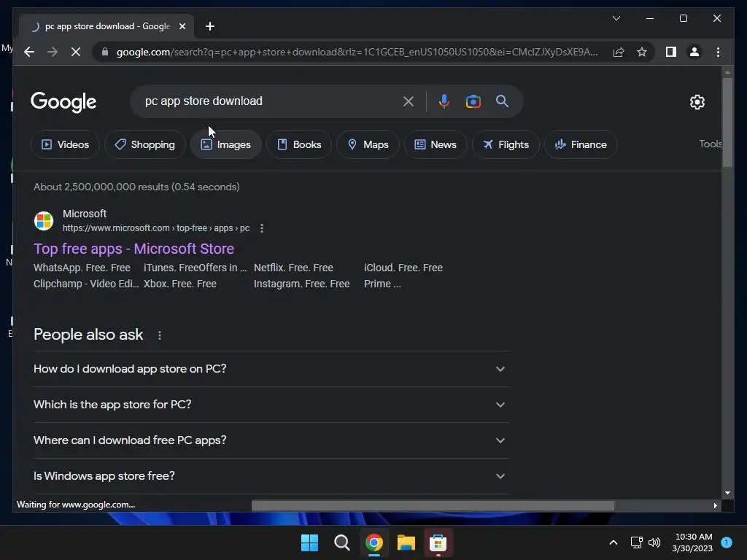The height and width of the screenshot is (560, 747).
Task: Open the Finance filter
Action: tap(581, 144)
